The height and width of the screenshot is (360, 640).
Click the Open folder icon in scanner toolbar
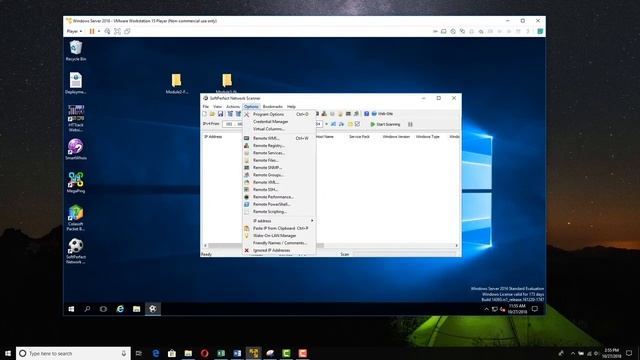(x=212, y=114)
